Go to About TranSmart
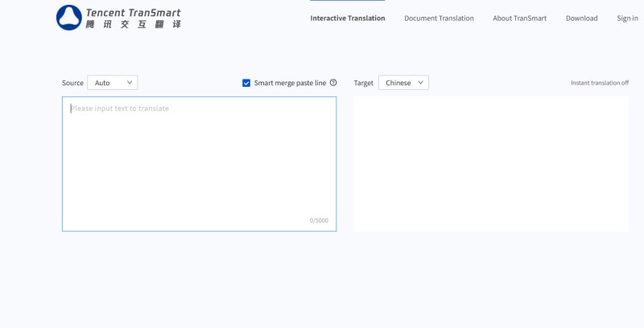This screenshot has height=328, width=644. click(519, 18)
